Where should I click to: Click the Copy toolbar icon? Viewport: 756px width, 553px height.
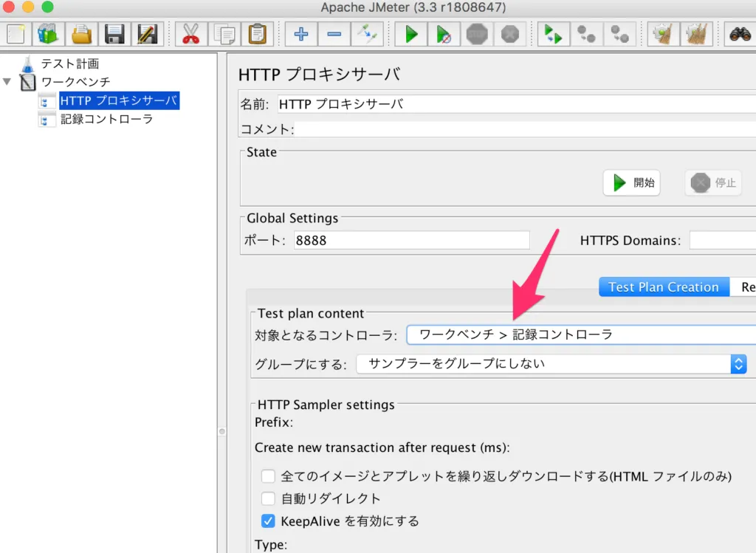click(x=224, y=34)
